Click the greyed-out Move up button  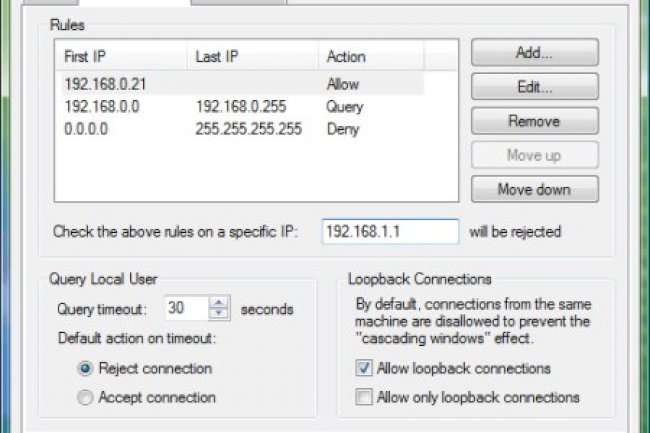click(x=534, y=155)
